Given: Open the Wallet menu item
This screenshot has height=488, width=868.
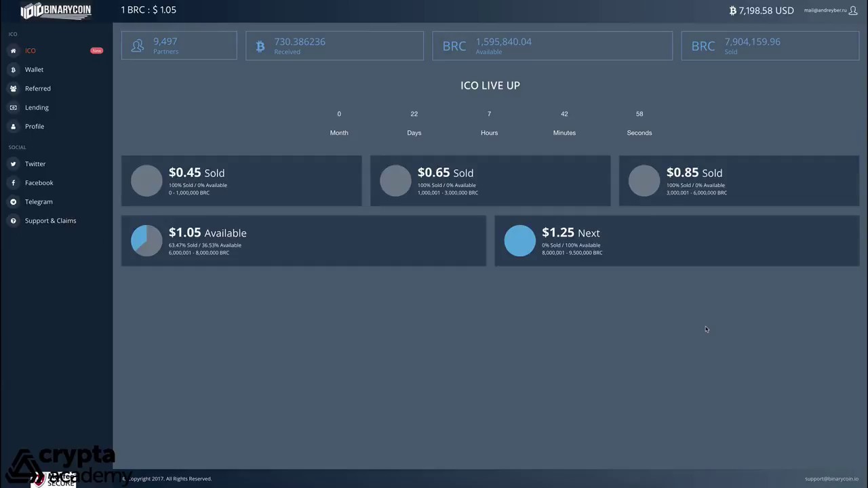Looking at the screenshot, I should tap(34, 70).
